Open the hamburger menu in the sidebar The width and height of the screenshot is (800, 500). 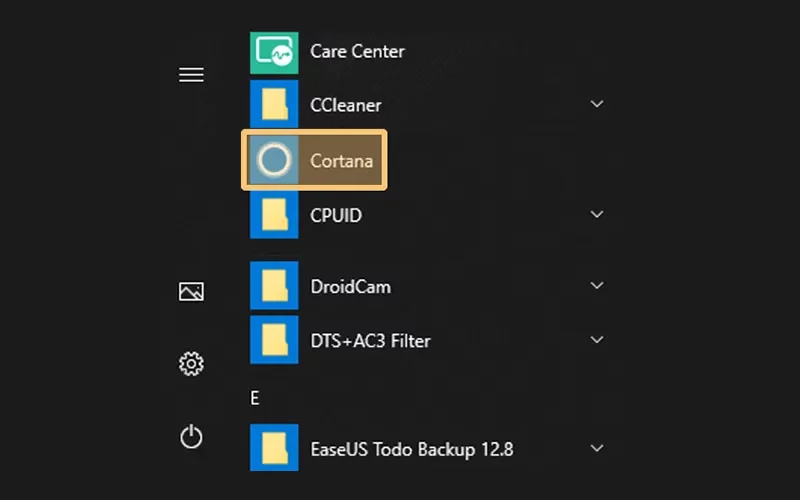tap(191, 75)
